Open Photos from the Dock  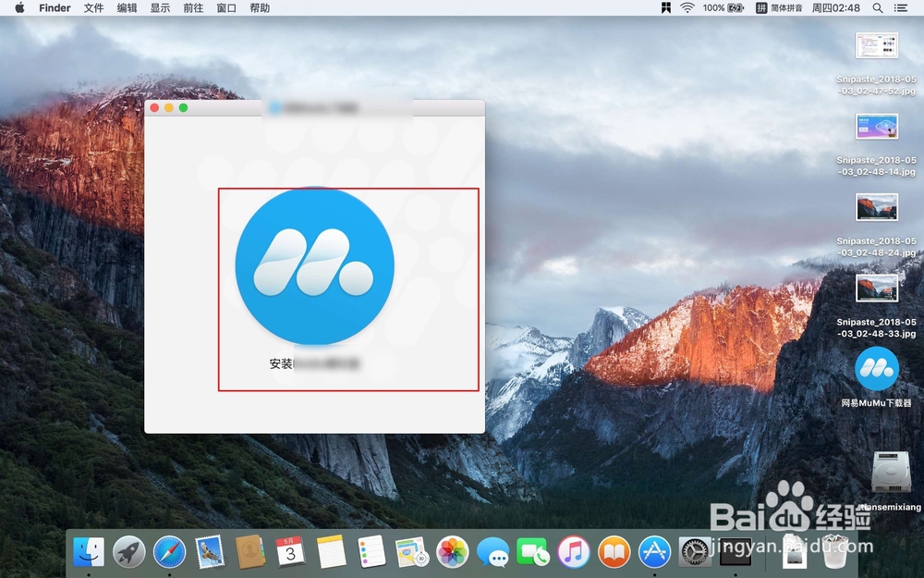(450, 553)
